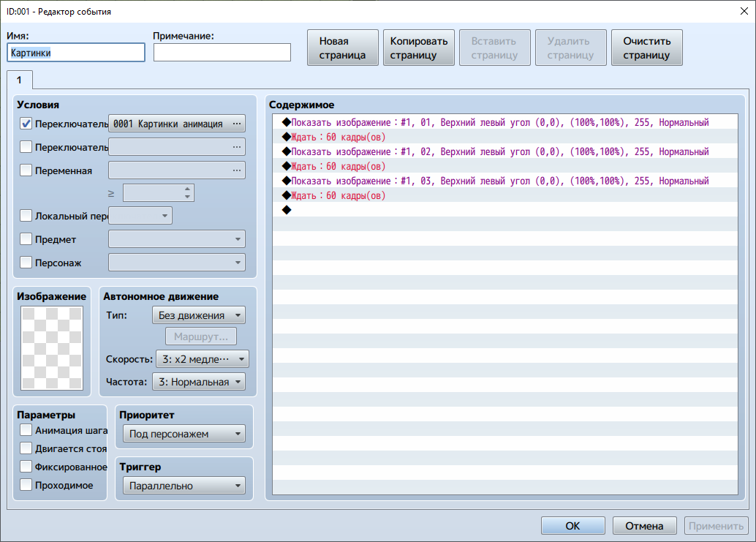This screenshot has height=542, width=756.
Task: Click the event Изображение thumbnail box
Action: [52, 348]
